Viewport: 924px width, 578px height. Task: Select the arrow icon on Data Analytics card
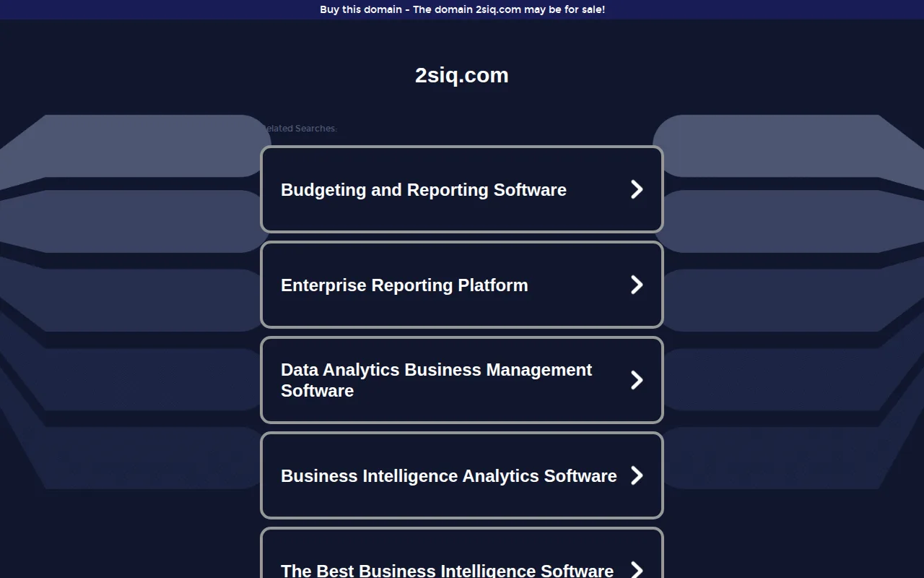point(637,380)
